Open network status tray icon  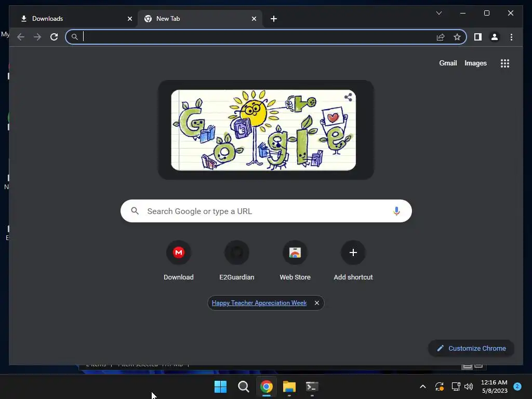coord(456,387)
